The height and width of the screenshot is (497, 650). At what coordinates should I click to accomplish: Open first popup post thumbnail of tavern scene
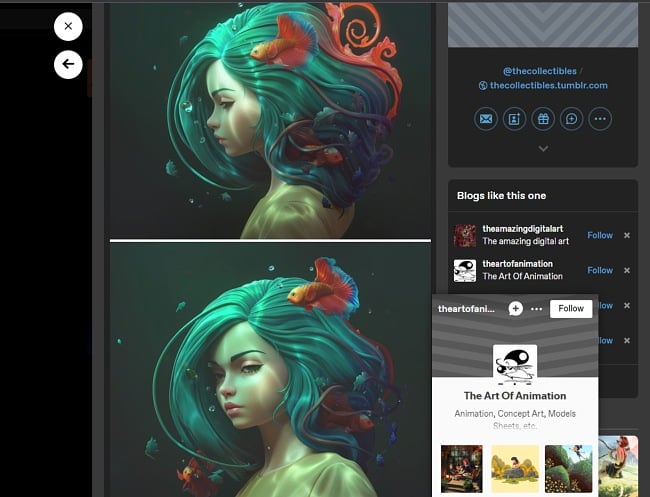coord(461,469)
